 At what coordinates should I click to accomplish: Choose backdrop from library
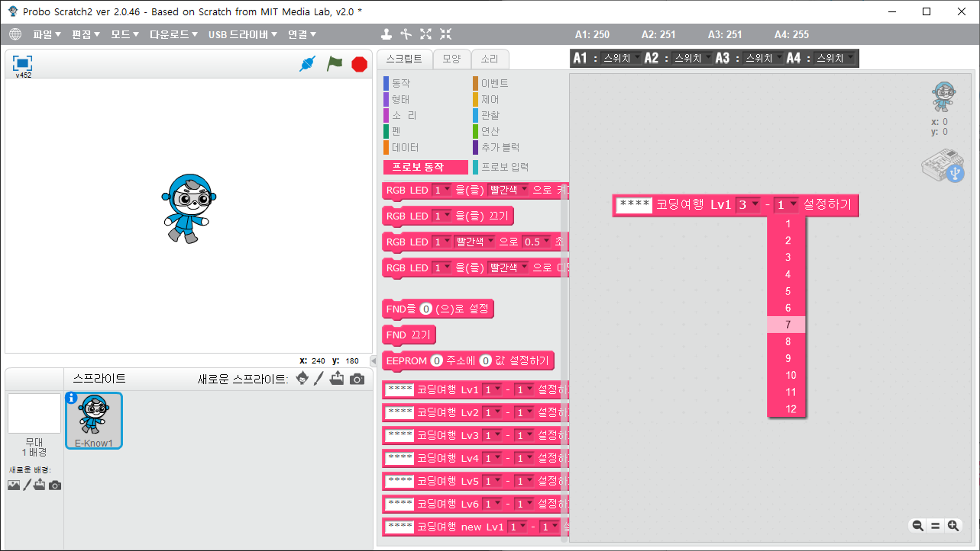(14, 485)
